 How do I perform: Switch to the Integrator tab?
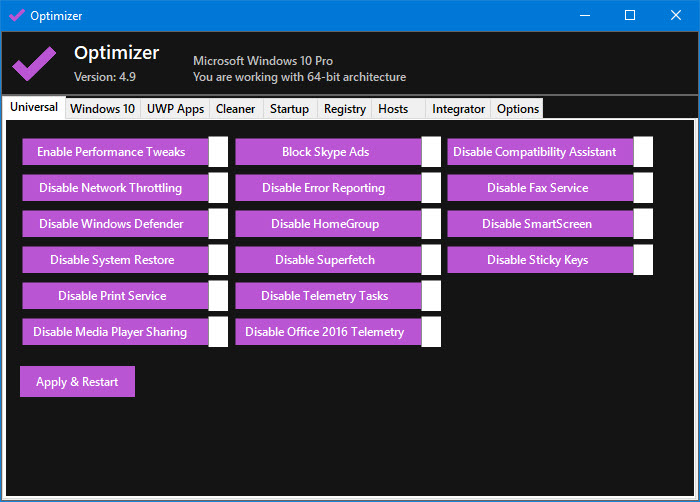(459, 109)
